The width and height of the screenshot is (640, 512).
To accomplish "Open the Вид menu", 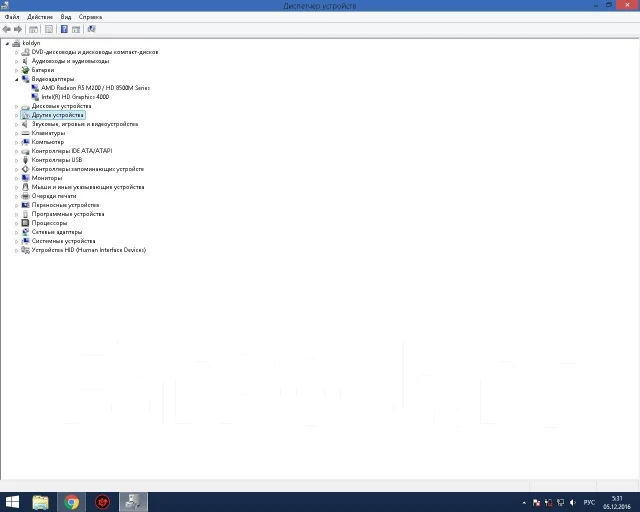I will [66, 17].
